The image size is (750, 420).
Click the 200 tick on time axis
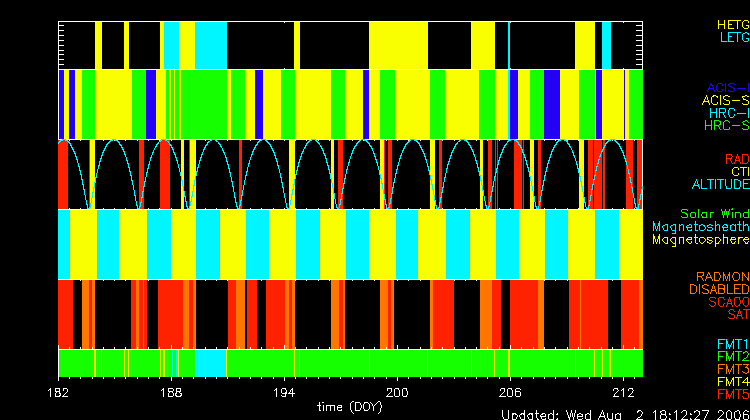click(398, 394)
